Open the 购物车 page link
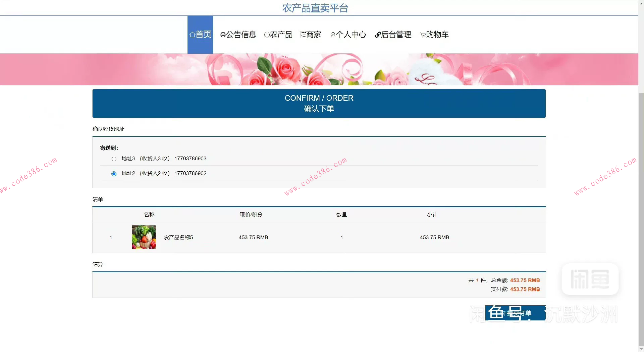This screenshot has height=352, width=644. 437,35
